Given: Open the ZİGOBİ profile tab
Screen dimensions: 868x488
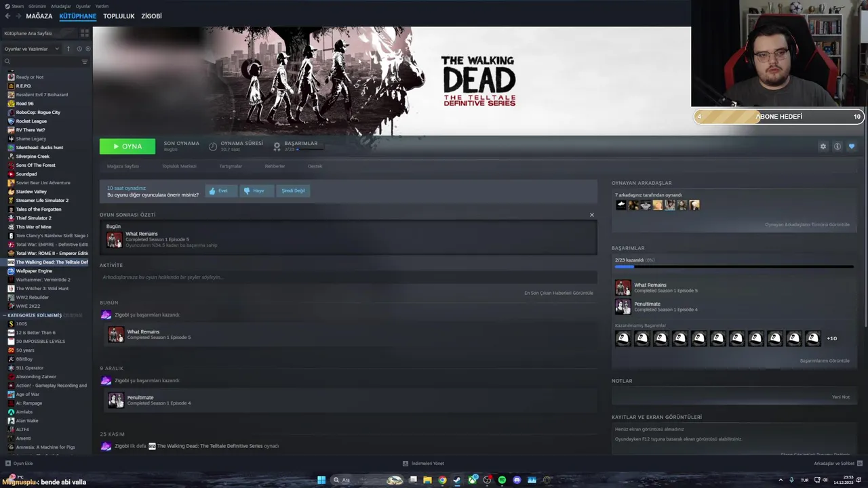Looking at the screenshot, I should (x=151, y=16).
